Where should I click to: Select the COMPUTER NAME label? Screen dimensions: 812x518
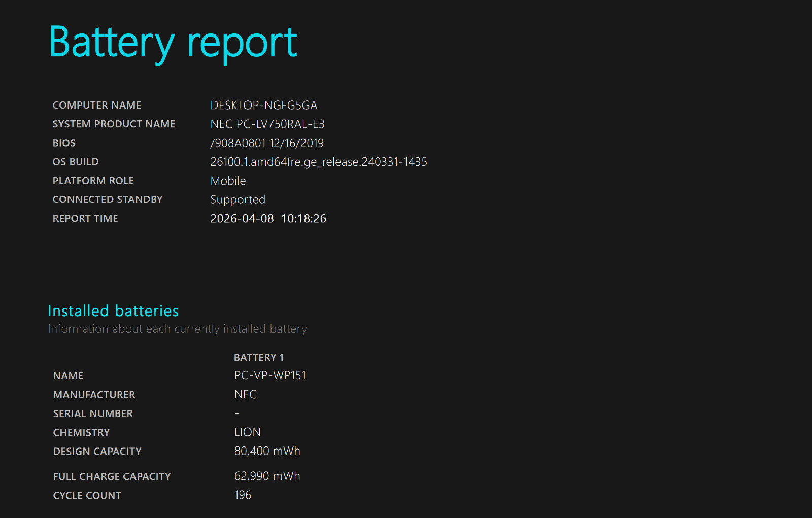97,105
